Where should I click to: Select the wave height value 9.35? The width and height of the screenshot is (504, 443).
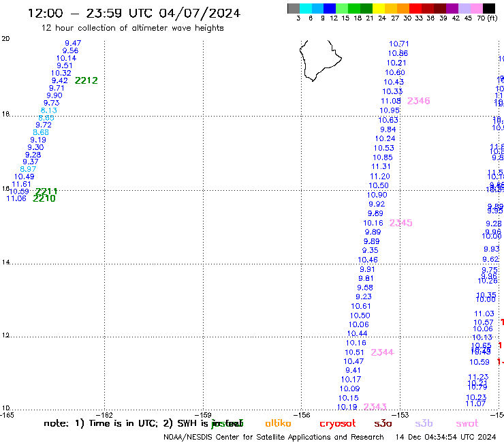pyautogui.click(x=371, y=250)
